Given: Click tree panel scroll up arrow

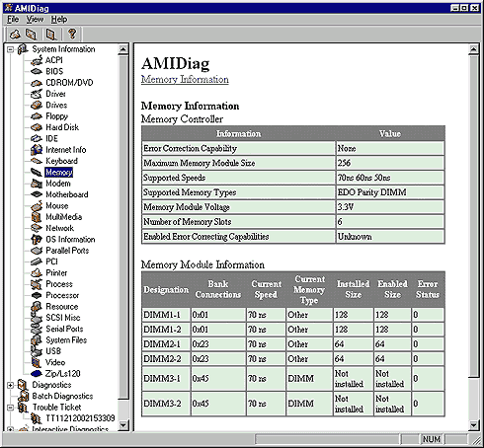Looking at the screenshot, I should click(x=123, y=49).
